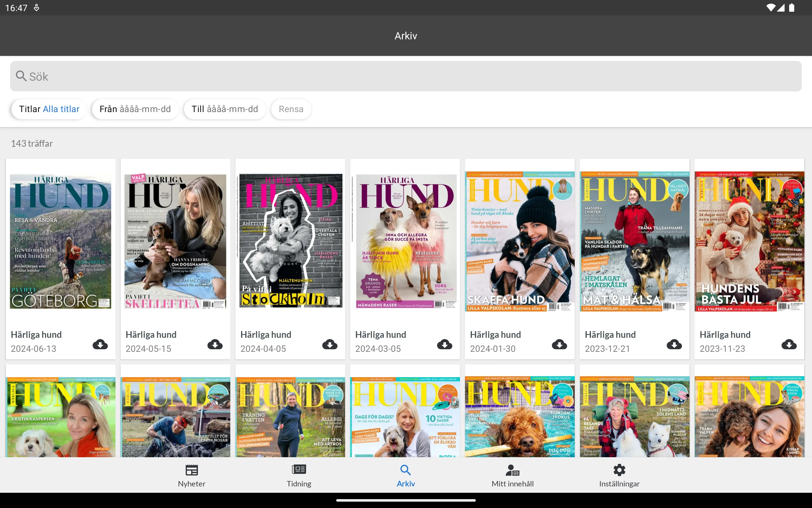Viewport: 812px width, 508px height.
Task: Pick a Från start date
Action: click(x=135, y=109)
